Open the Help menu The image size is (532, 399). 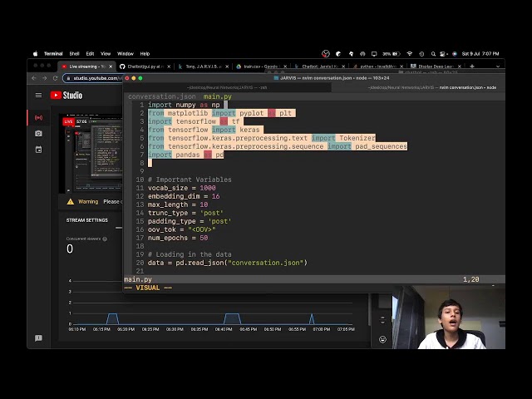coord(145,53)
